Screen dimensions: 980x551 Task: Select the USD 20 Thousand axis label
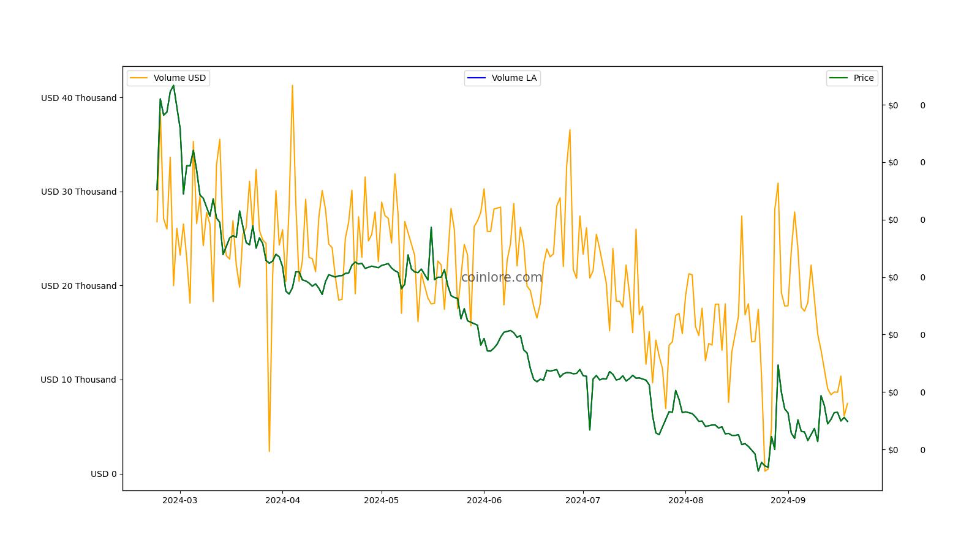point(78,286)
